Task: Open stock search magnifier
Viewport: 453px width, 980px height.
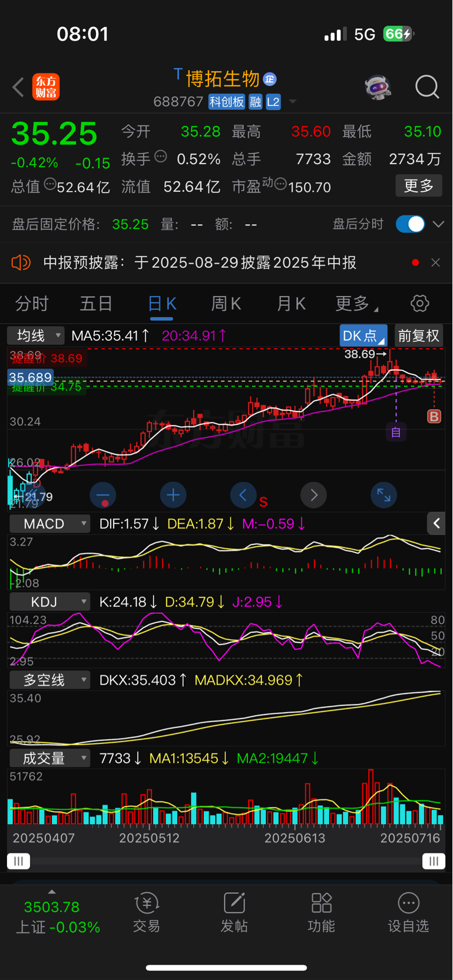Action: click(427, 87)
